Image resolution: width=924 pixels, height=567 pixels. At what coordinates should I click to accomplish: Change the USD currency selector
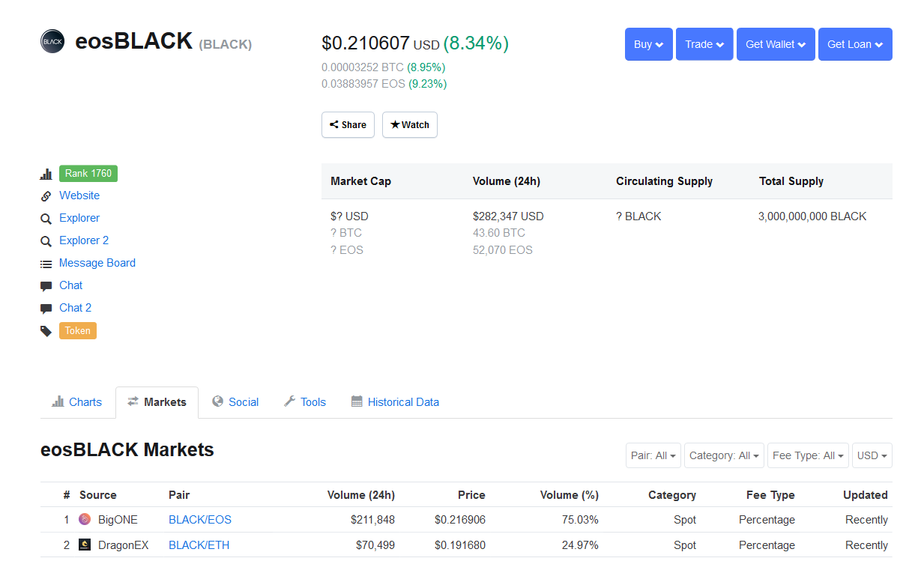(x=872, y=455)
